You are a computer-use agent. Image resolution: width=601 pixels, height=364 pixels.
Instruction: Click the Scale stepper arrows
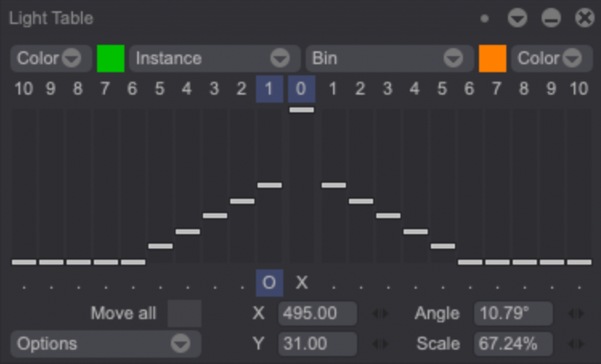[x=575, y=344]
